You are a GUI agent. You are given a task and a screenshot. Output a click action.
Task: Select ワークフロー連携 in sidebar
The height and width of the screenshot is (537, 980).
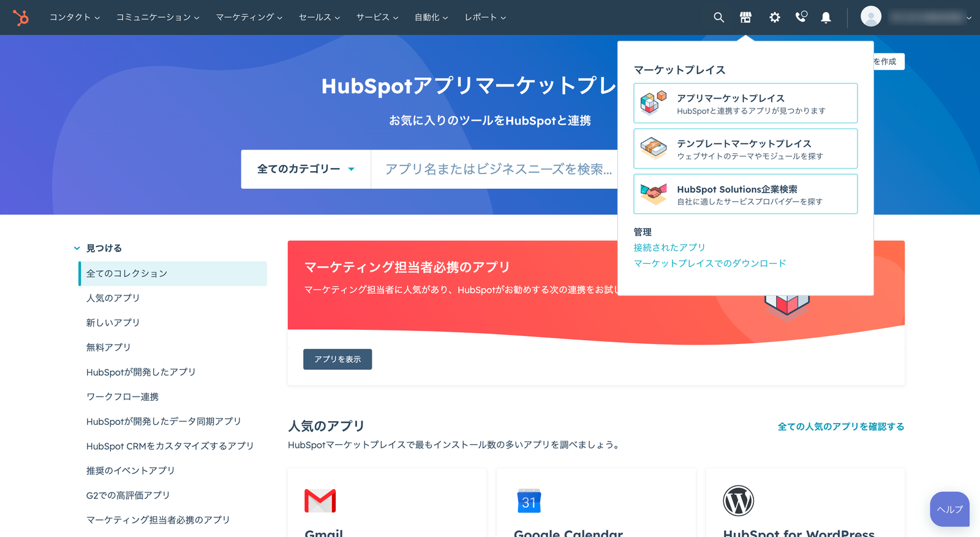(123, 397)
